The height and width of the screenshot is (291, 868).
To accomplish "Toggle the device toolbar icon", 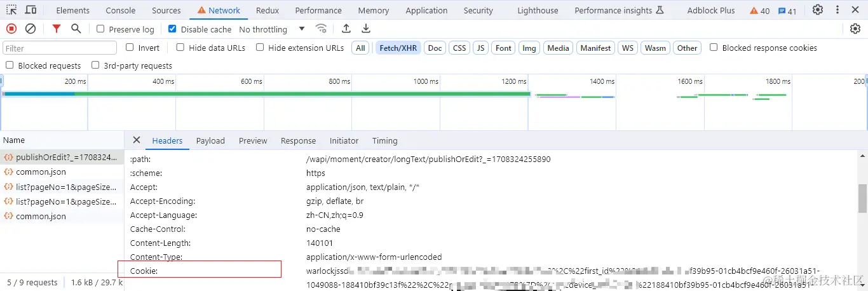I will [x=31, y=10].
